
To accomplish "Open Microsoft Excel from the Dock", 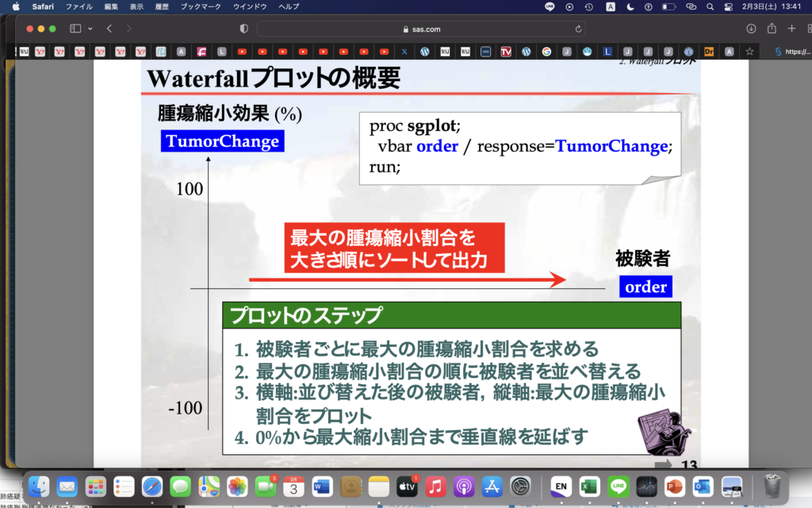I will tap(589, 488).
